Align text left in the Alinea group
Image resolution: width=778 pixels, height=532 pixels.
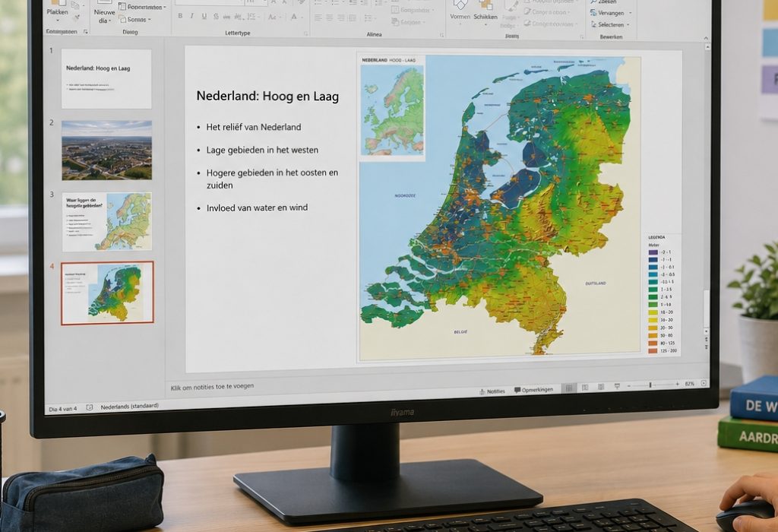(318, 18)
